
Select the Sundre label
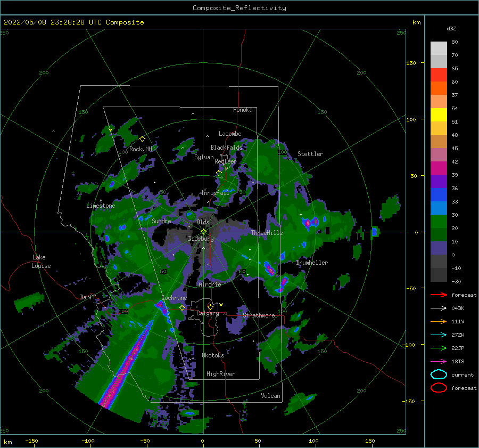coord(161,221)
